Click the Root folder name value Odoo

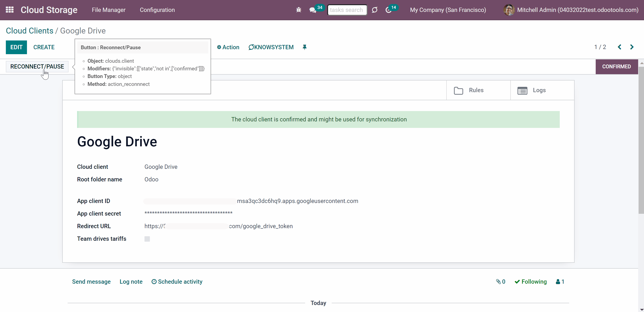[x=151, y=179]
